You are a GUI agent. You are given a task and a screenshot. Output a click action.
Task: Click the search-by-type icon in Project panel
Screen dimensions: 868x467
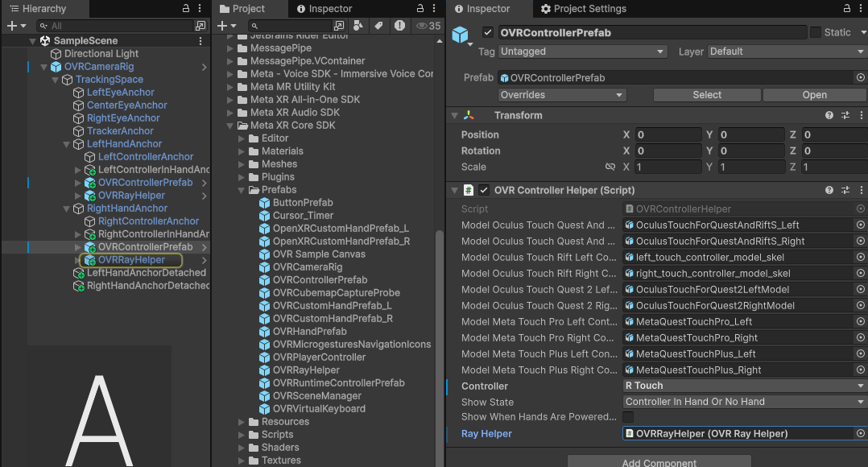358,27
